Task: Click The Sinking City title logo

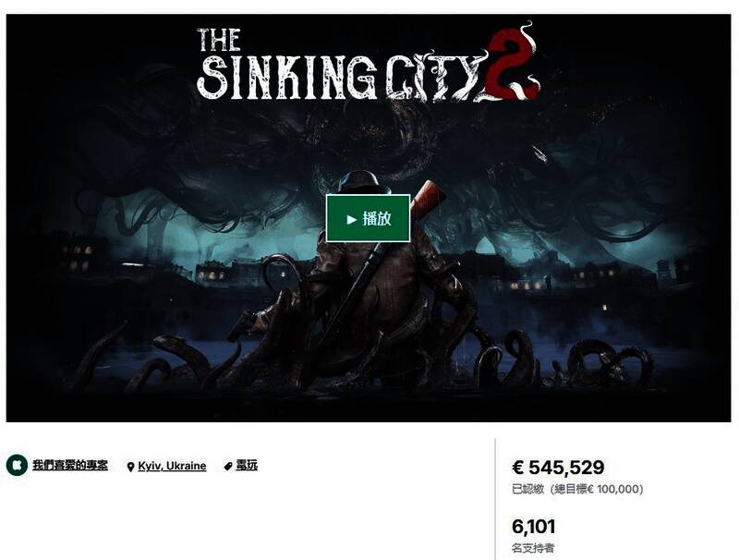Action: (x=368, y=64)
